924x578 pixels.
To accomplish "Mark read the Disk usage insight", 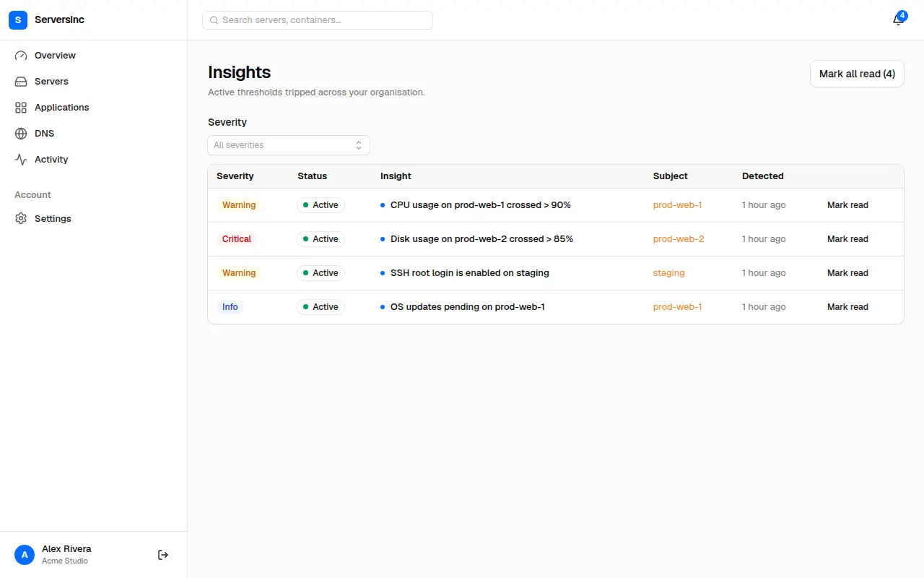I will click(847, 239).
